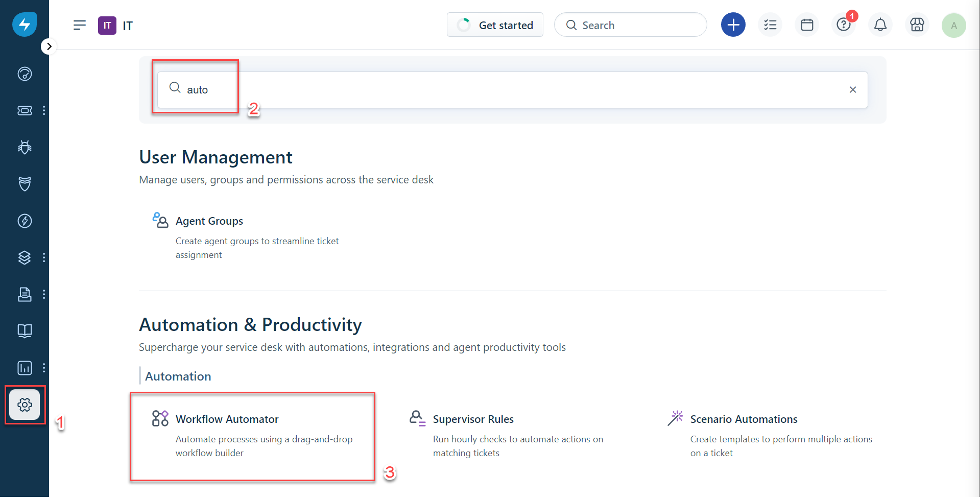The height and width of the screenshot is (498, 980).
Task: Click the Get started button
Action: pyautogui.click(x=494, y=25)
